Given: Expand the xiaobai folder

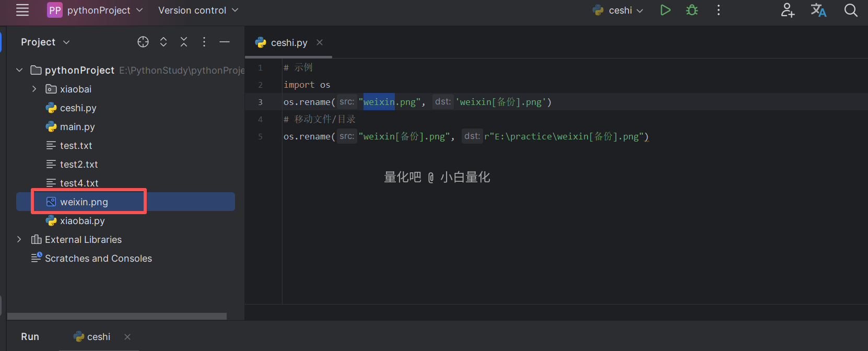Looking at the screenshot, I should (x=34, y=89).
